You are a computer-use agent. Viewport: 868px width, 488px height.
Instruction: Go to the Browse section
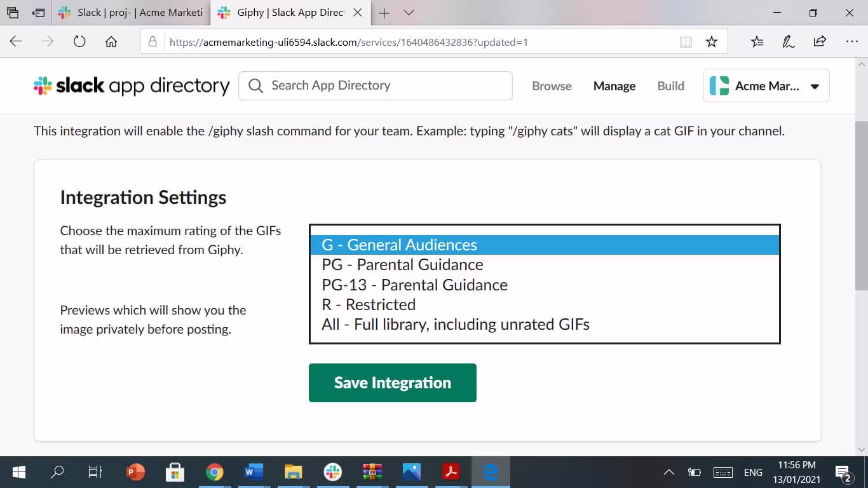(x=552, y=86)
